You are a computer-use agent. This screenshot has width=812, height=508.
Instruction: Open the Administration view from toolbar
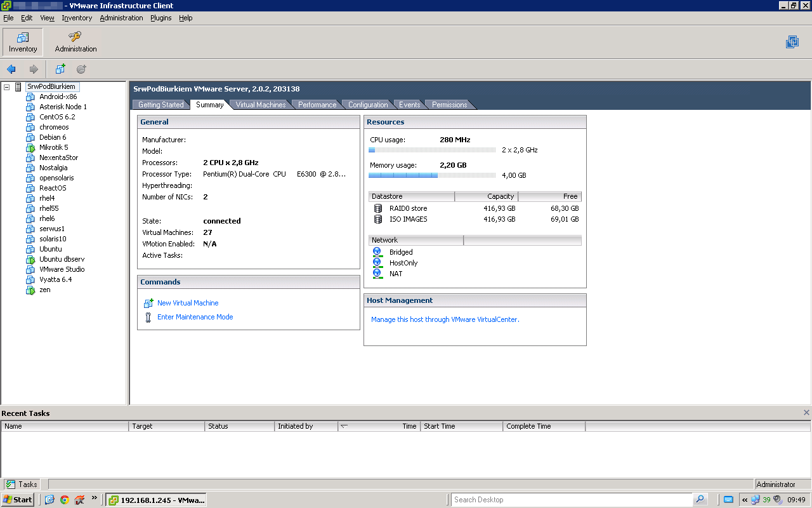click(x=75, y=42)
